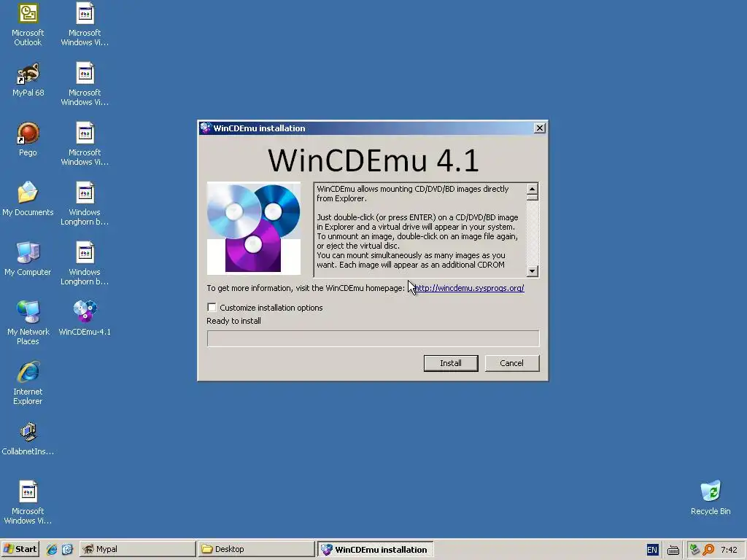
Task: Click the WinCDEmu installation taskbar button
Action: 376,549
